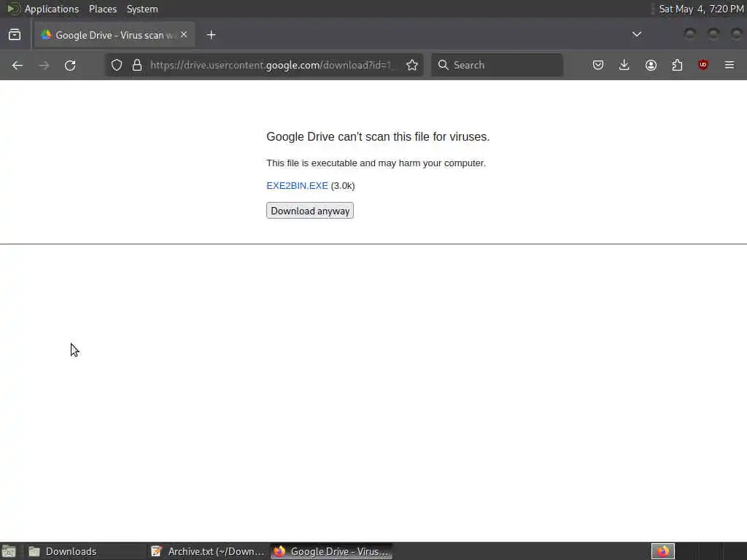The height and width of the screenshot is (560, 747).
Task: Open uBlock Origin extension popup
Action: [x=703, y=65]
